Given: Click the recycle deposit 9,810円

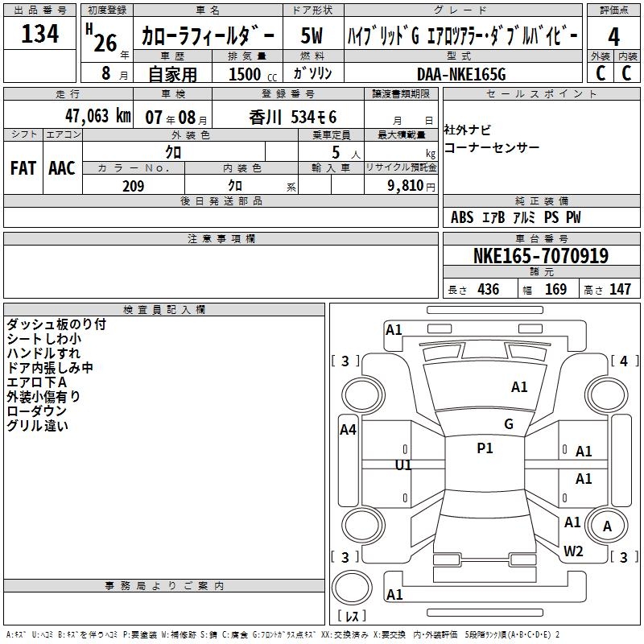Looking at the screenshot, I should (x=411, y=186).
